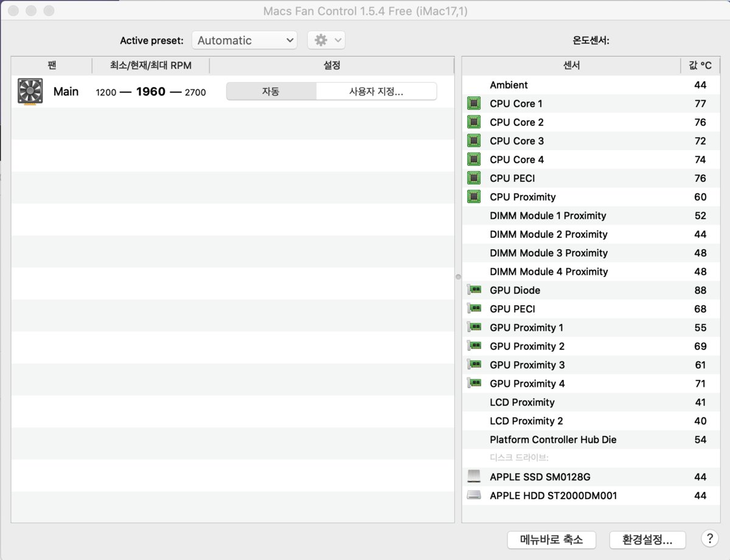This screenshot has width=730, height=560.
Task: Click the GPU Proximity 1 card icon
Action: pos(474,328)
